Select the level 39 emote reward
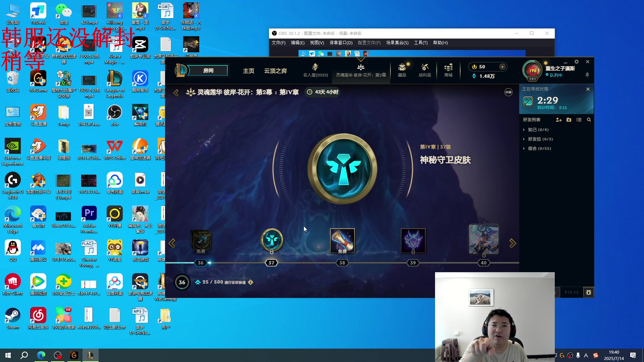Screen dimensions: 644x362 413,241
